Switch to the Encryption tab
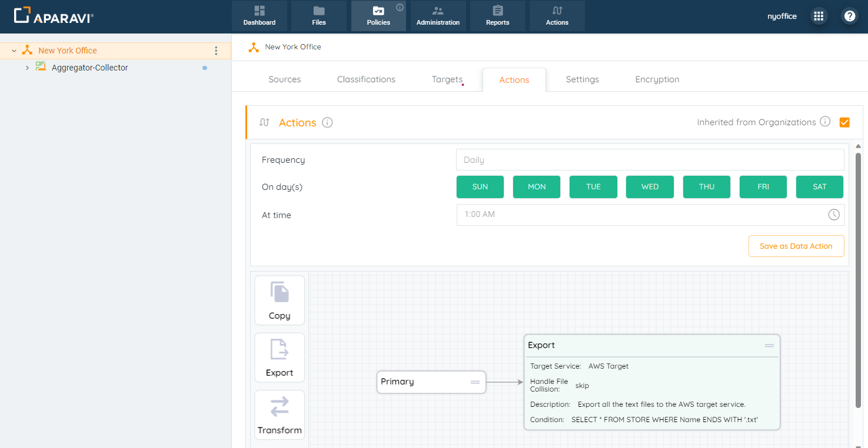 click(657, 79)
